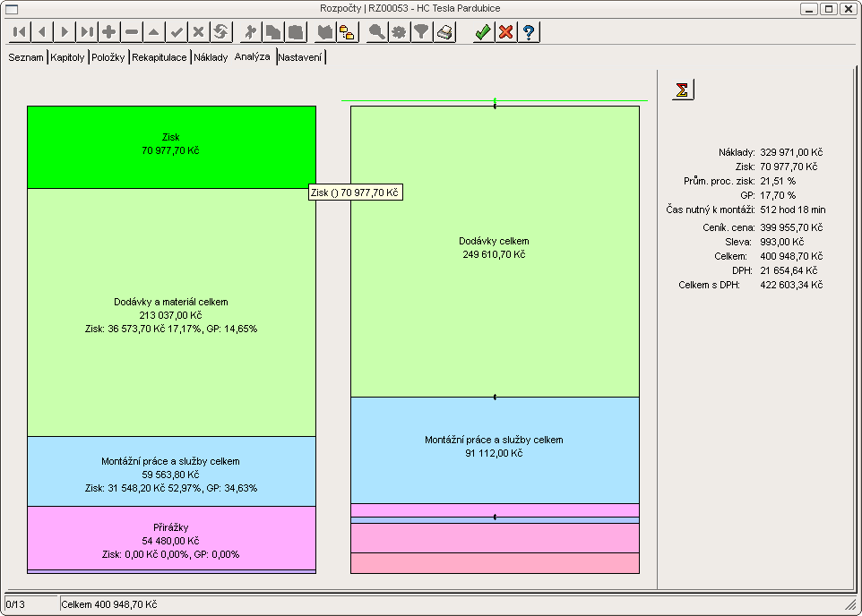
Task: Open the Rekapitulace tab
Action: tap(159, 57)
